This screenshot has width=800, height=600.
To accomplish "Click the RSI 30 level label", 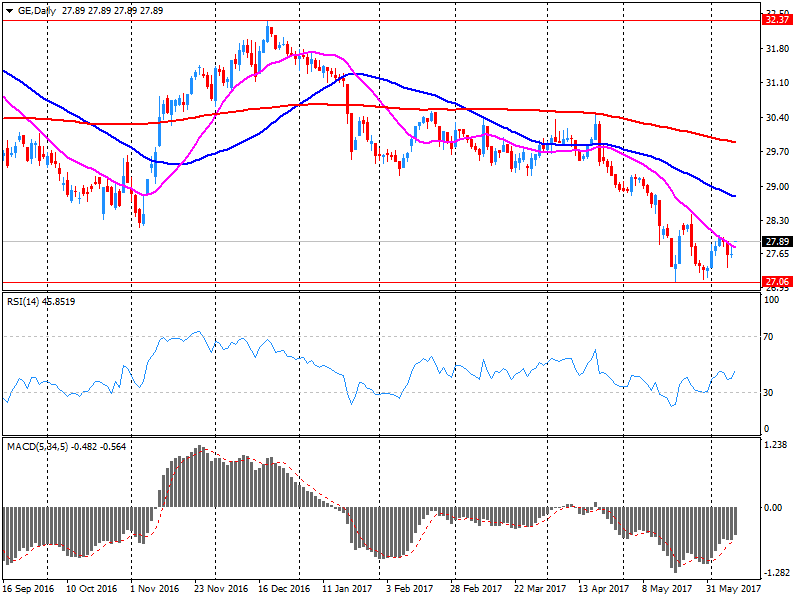I will [768, 393].
